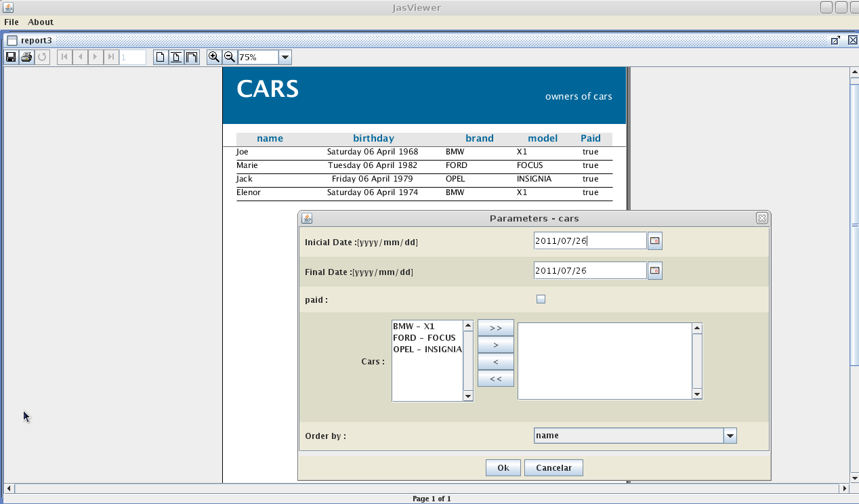Select the fit width view icon
859x504 pixels.
(x=192, y=58)
